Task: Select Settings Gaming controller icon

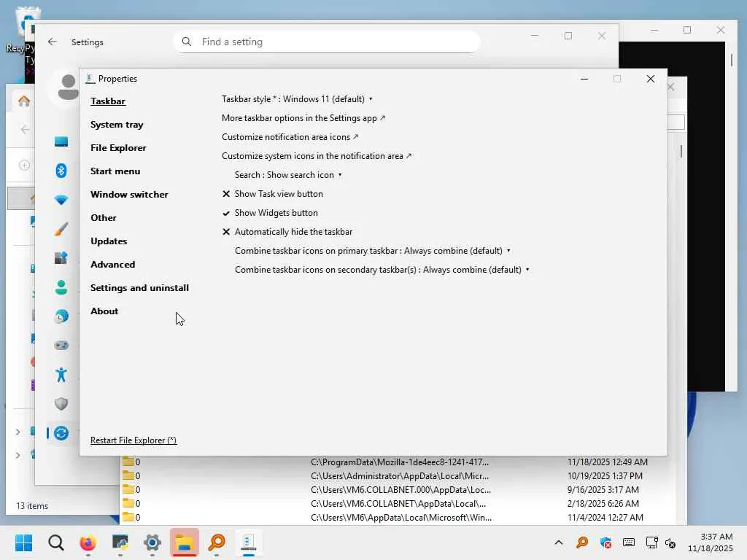Action: (x=61, y=345)
